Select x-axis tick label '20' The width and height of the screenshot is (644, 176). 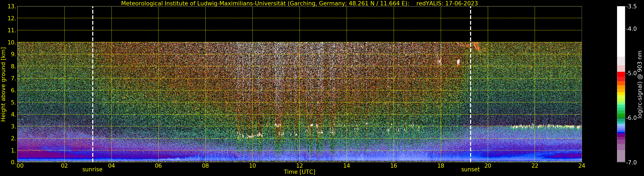pos(488,166)
